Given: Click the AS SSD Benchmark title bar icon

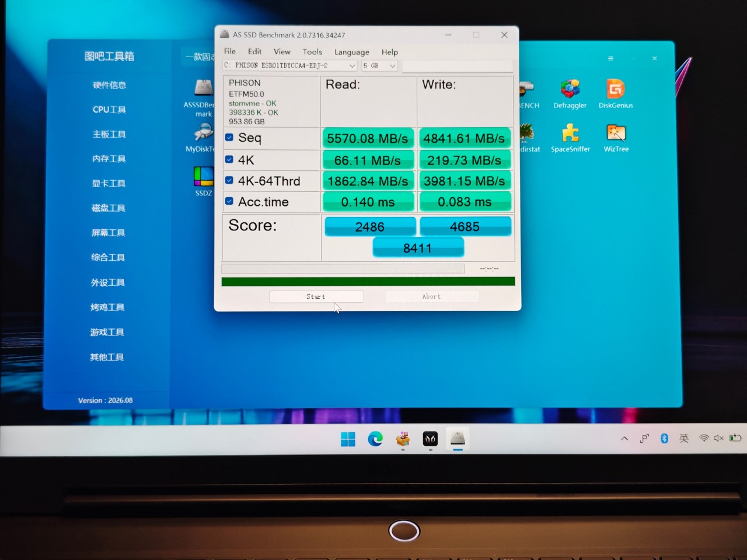Looking at the screenshot, I should (225, 35).
